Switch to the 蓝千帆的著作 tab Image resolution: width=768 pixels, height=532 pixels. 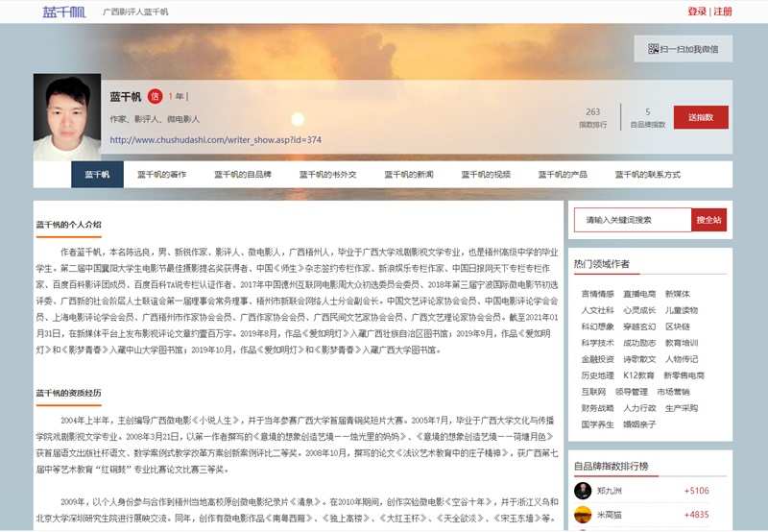(161, 175)
